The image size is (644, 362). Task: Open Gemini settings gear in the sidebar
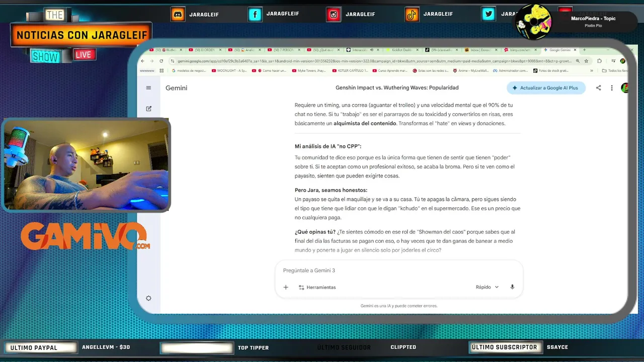pyautogui.click(x=148, y=298)
